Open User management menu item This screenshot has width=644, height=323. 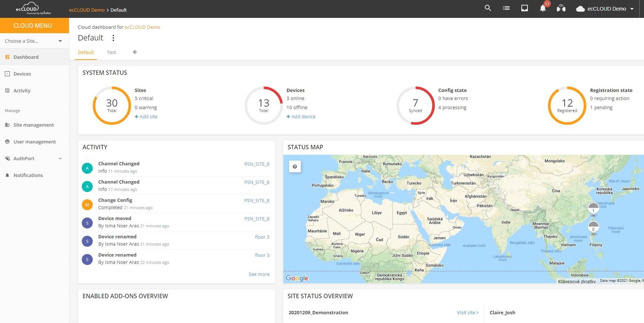(34, 142)
